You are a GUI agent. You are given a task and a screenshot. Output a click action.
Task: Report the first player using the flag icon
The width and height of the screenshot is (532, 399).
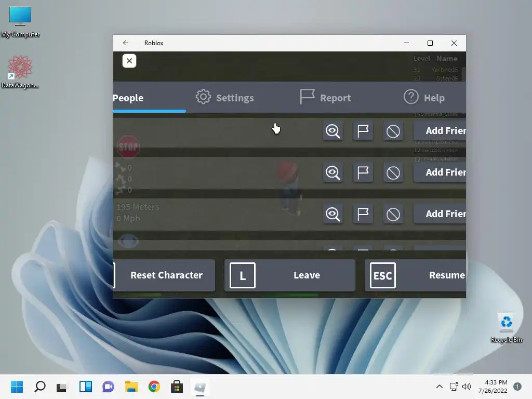click(x=363, y=131)
